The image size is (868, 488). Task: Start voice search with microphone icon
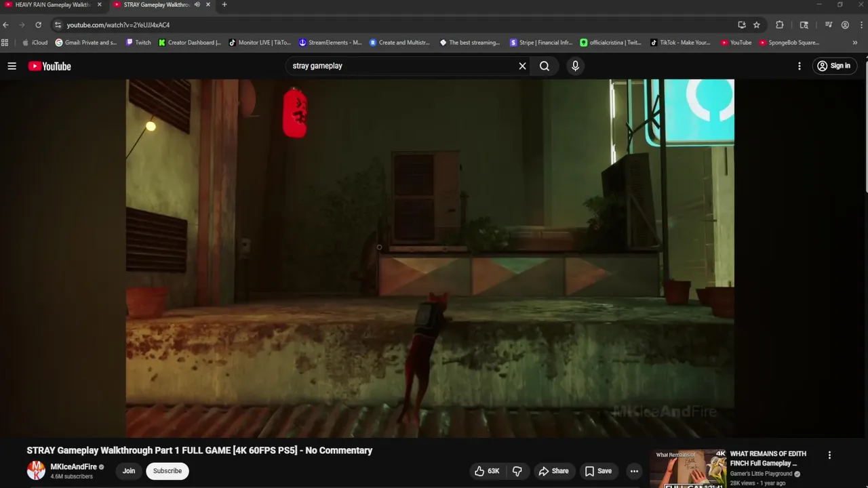point(575,66)
